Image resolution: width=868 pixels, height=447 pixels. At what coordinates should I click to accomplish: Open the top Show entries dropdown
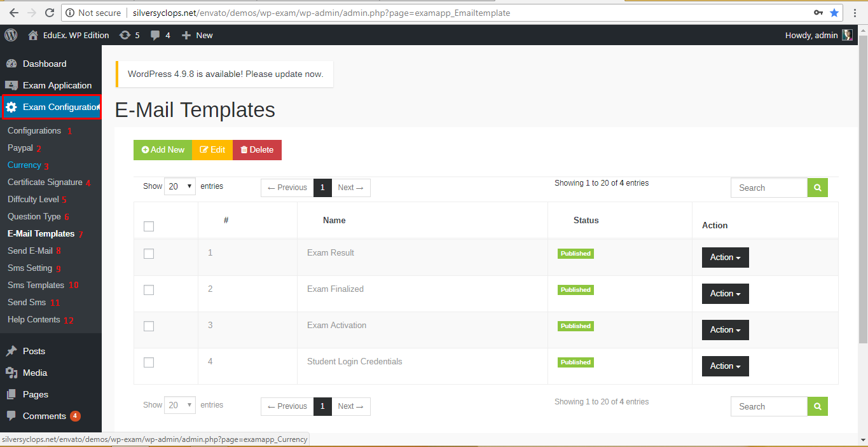click(180, 186)
